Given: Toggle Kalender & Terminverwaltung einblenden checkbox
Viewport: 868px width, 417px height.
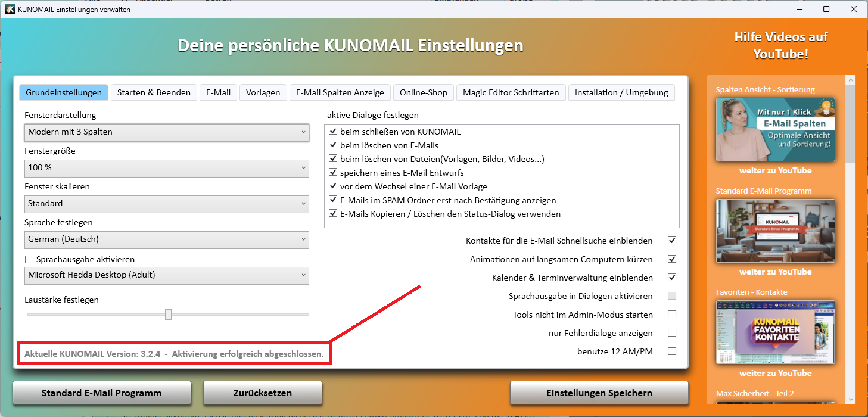Looking at the screenshot, I should [672, 278].
